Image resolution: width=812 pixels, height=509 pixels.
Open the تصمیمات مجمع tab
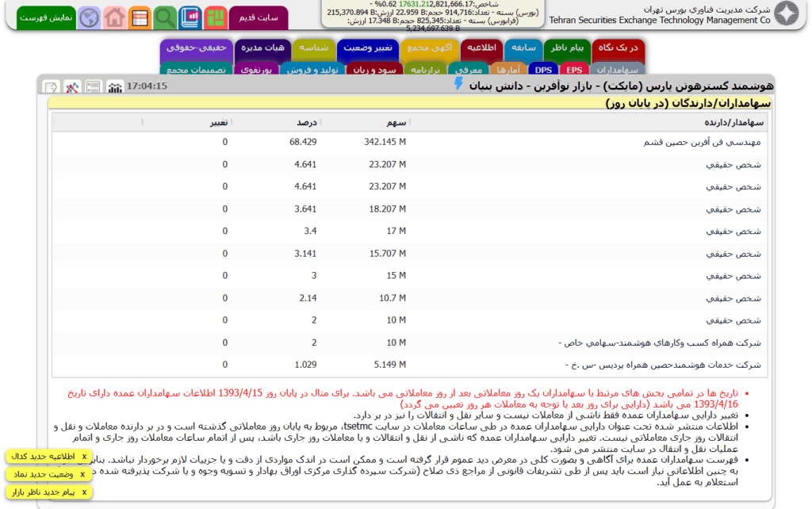coord(197,70)
